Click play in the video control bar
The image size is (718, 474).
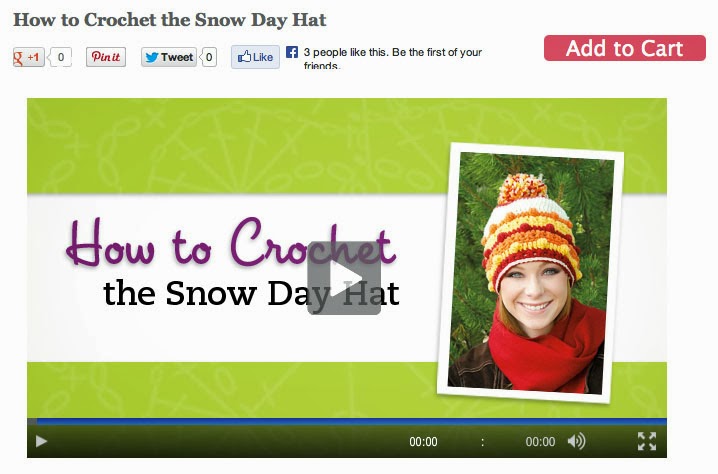click(x=41, y=441)
